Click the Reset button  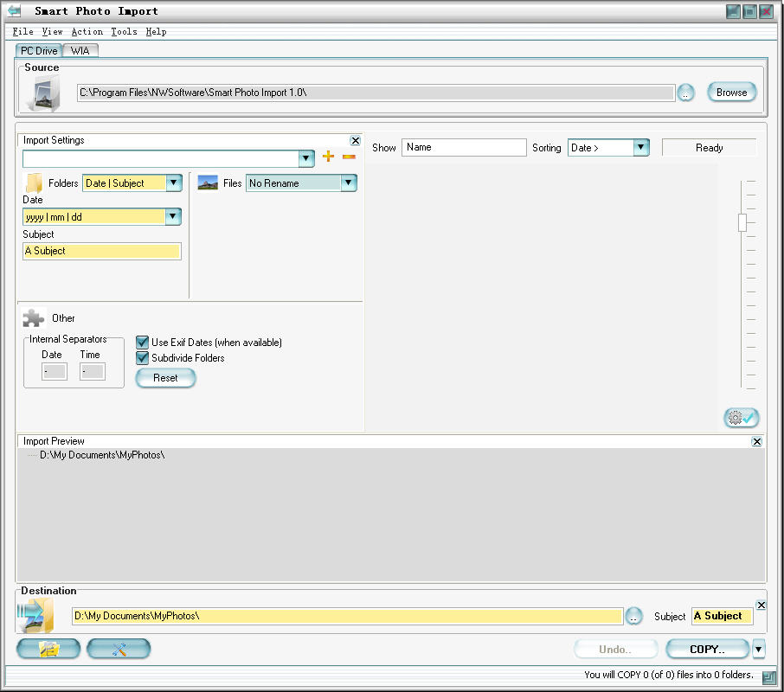[x=165, y=378]
